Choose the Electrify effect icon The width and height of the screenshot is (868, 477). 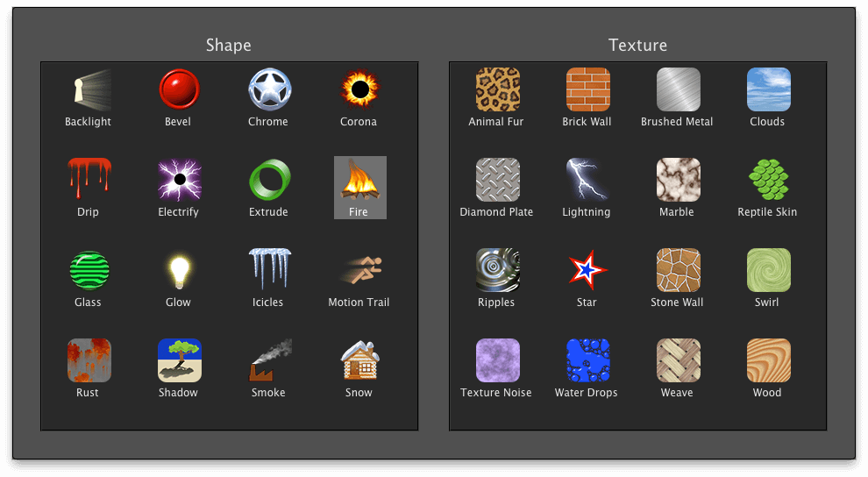click(179, 181)
